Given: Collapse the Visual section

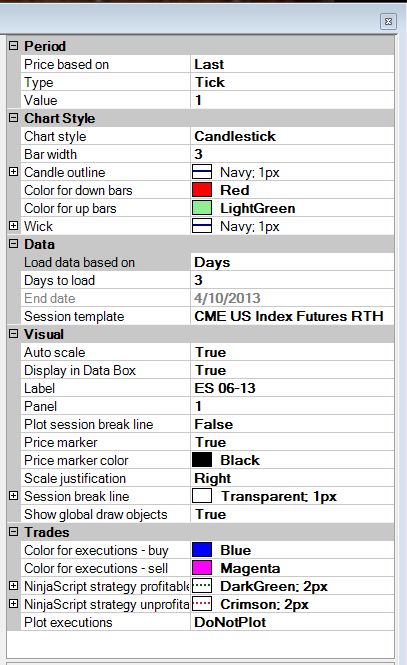Looking at the screenshot, I should [14, 334].
